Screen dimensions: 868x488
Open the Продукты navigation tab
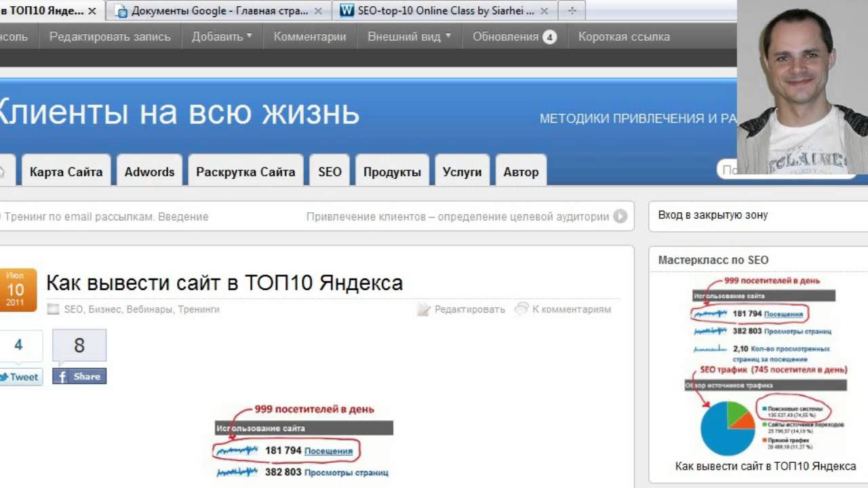coord(392,170)
